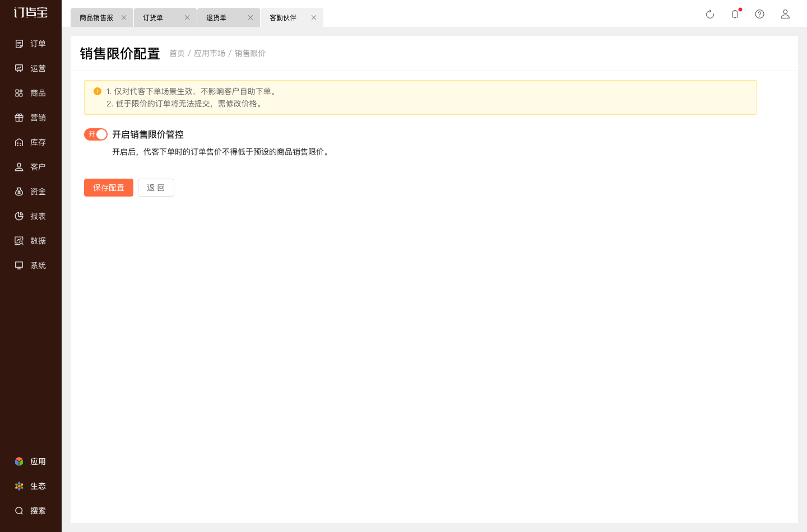This screenshot has height=532, width=807.
Task: Open the 资金 sidebar section
Action: pos(30,192)
